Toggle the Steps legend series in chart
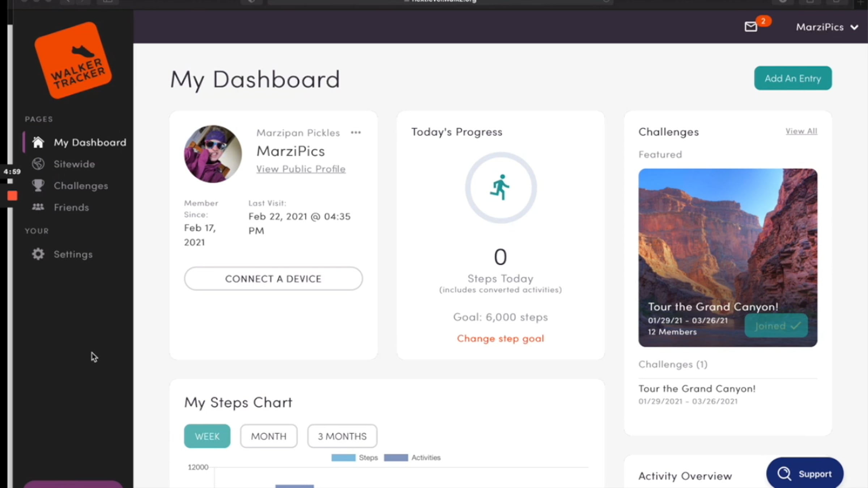The width and height of the screenshot is (868, 488). click(x=354, y=458)
